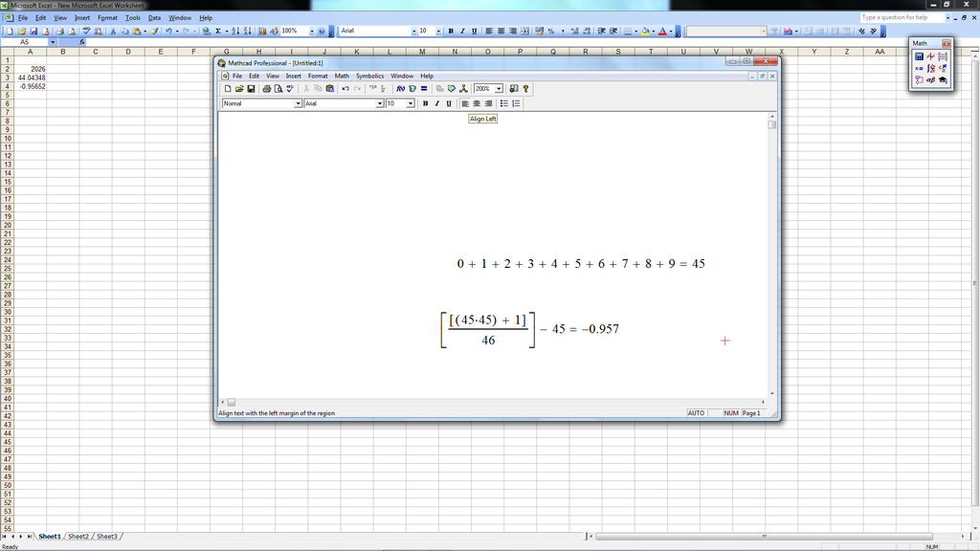Open the Matrix palette in Math toolbar

point(943,56)
